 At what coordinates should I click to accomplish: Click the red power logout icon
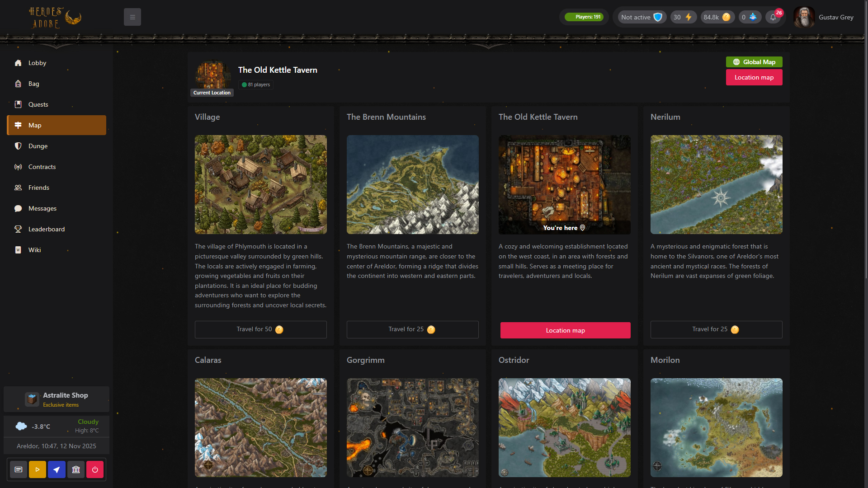click(95, 469)
